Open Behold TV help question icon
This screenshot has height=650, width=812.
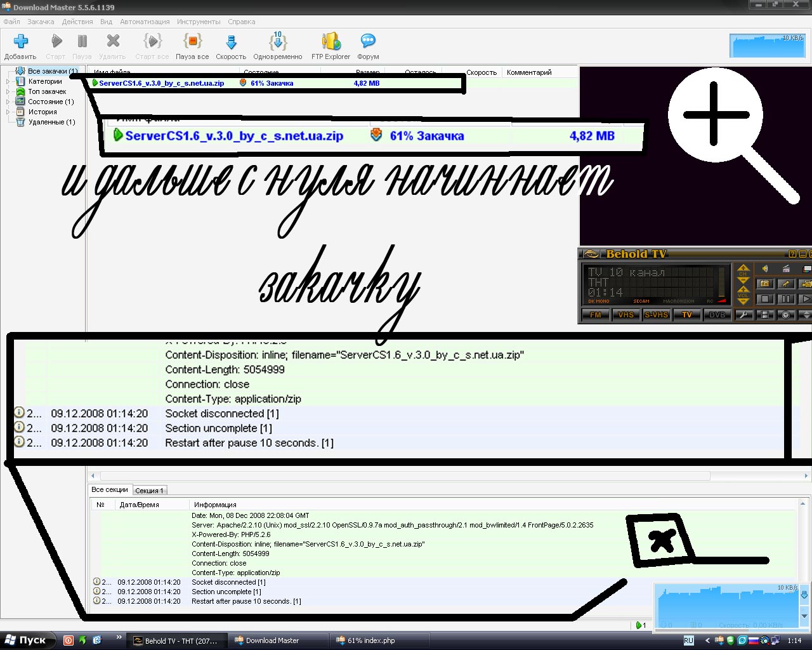pyautogui.click(x=792, y=254)
